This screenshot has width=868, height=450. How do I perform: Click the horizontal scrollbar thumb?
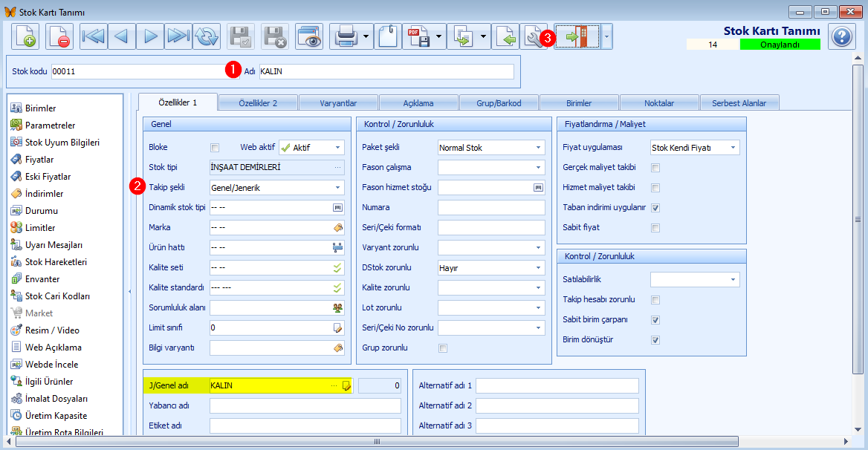coord(377,442)
